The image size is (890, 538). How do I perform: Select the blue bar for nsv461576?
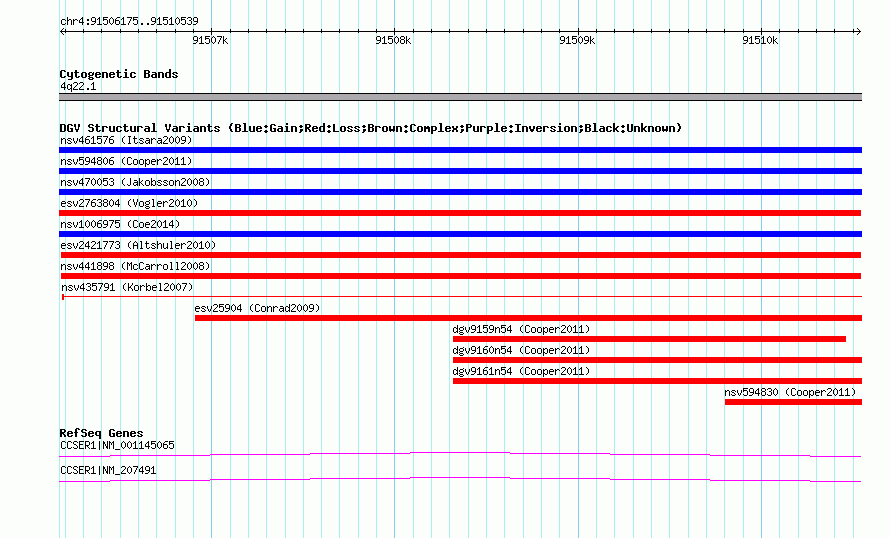coord(460,150)
